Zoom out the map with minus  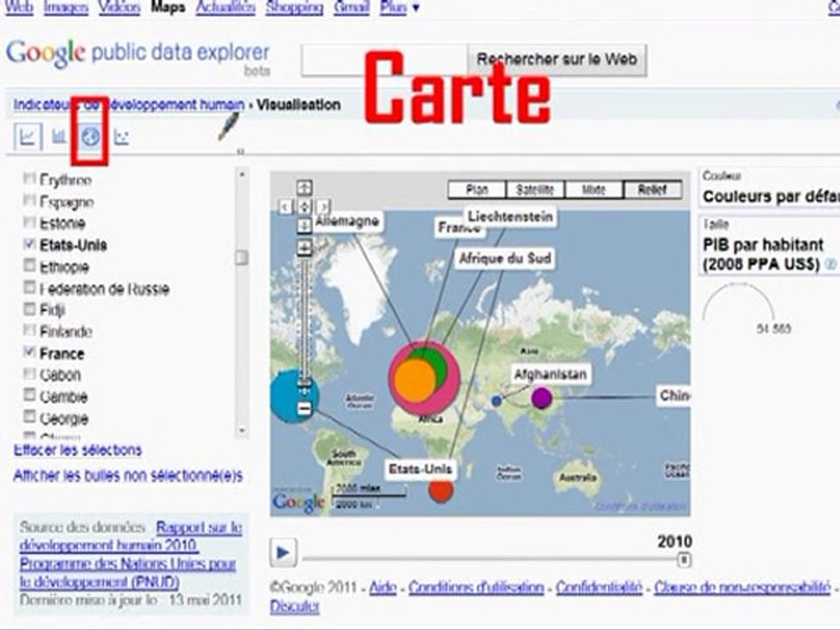pos(304,409)
